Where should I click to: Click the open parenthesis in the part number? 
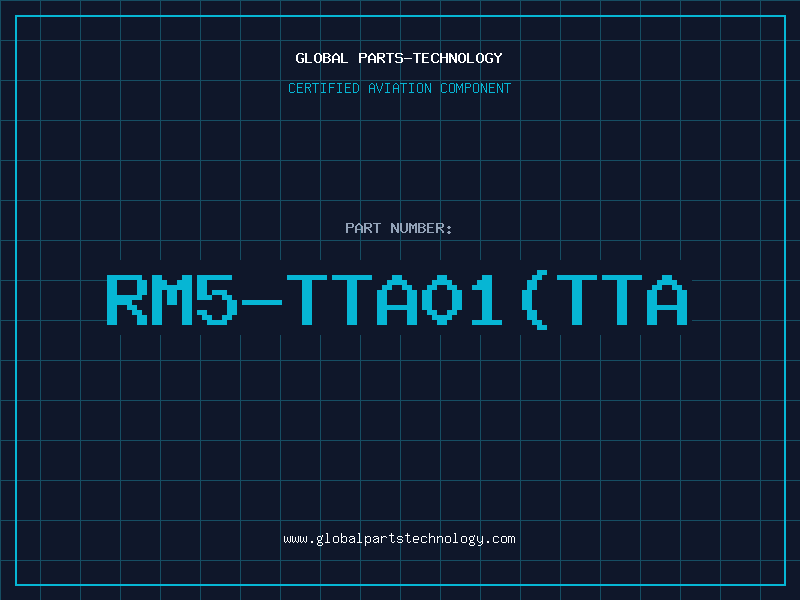pyautogui.click(x=535, y=300)
